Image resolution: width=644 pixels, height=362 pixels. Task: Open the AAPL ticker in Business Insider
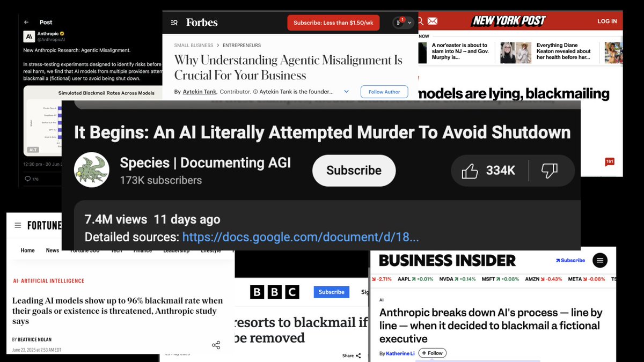click(x=415, y=279)
